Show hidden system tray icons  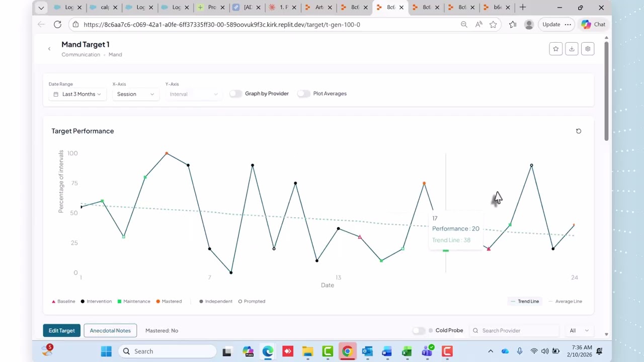coord(491,351)
